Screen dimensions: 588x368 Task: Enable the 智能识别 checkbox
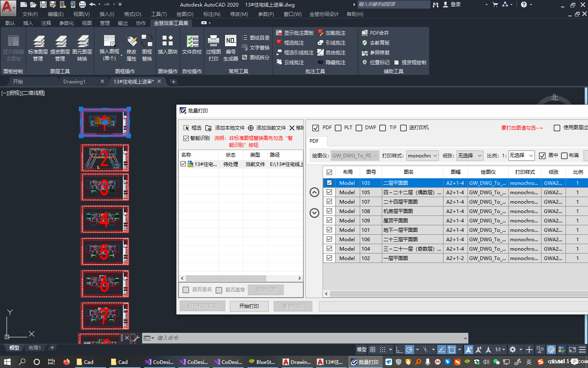pos(186,138)
